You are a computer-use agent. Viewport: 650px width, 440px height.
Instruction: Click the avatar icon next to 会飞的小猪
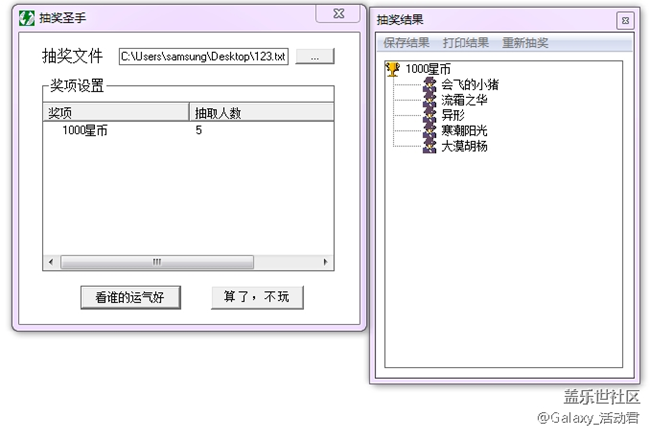pos(430,85)
